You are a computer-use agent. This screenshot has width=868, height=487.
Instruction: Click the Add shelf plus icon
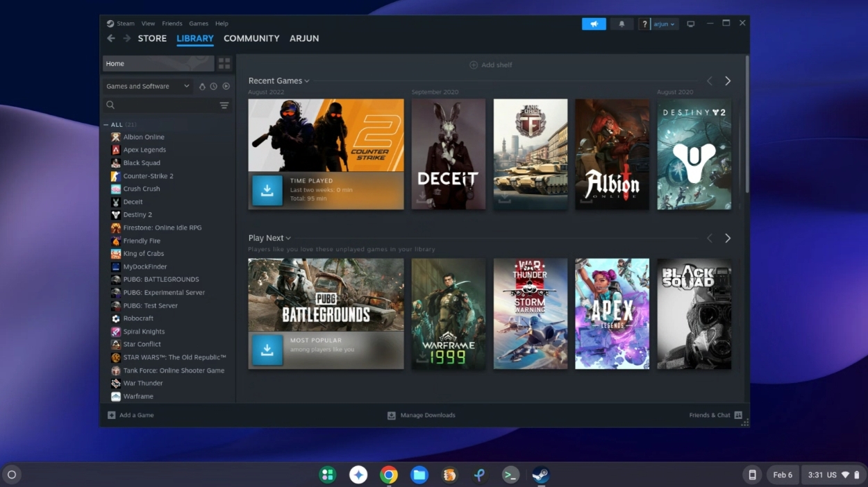point(474,65)
